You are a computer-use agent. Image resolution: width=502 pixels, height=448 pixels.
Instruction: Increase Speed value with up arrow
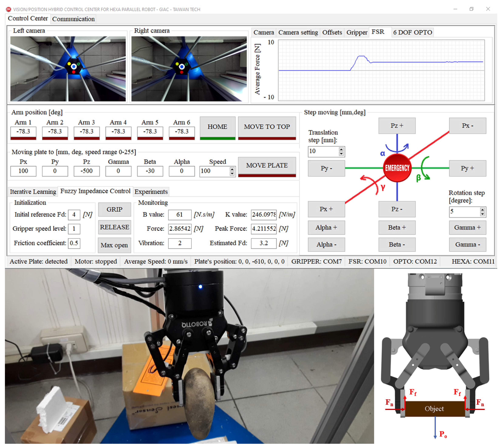tap(232, 169)
